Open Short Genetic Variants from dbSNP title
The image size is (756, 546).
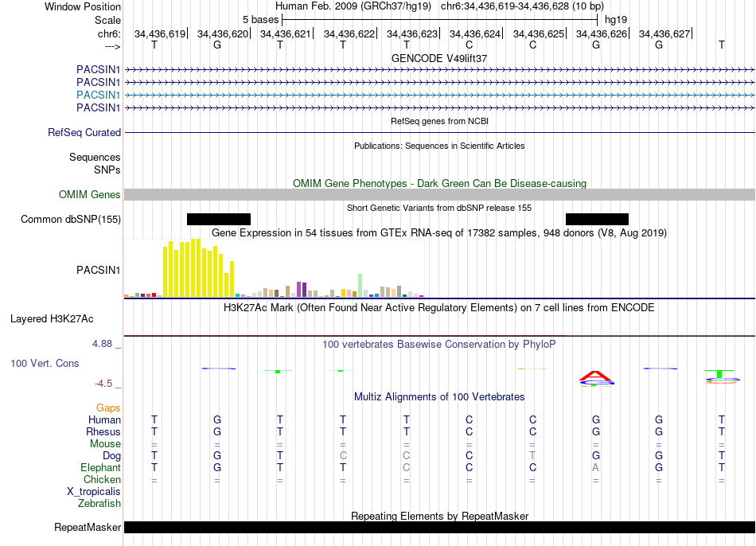(439, 208)
